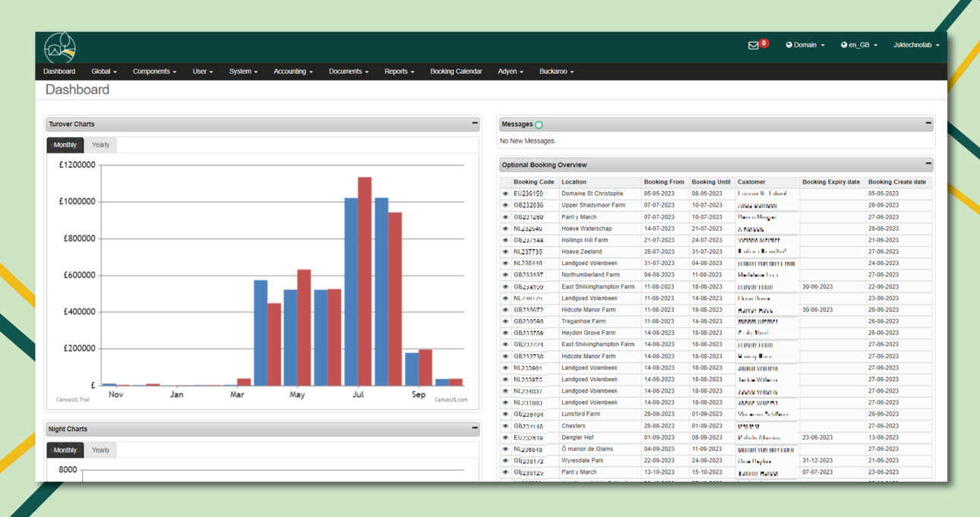This screenshot has width=980, height=517.
Task: Click the company logo in the header
Action: click(x=59, y=47)
